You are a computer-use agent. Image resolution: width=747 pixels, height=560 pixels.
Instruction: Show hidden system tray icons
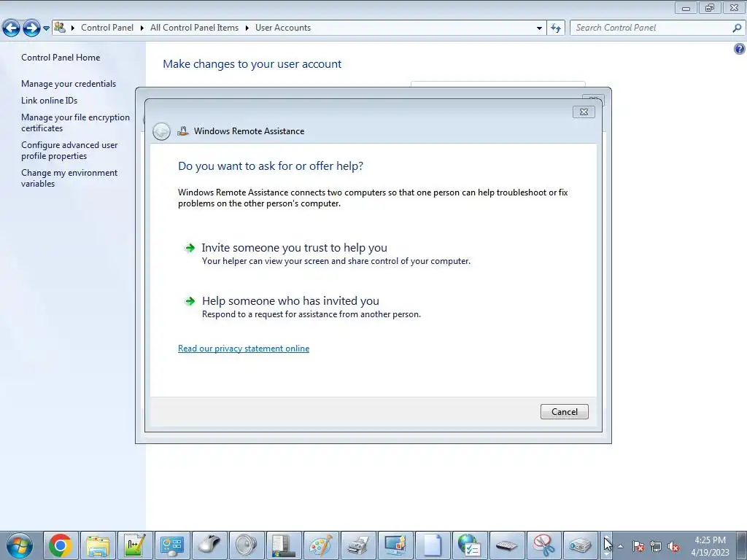[x=620, y=546]
